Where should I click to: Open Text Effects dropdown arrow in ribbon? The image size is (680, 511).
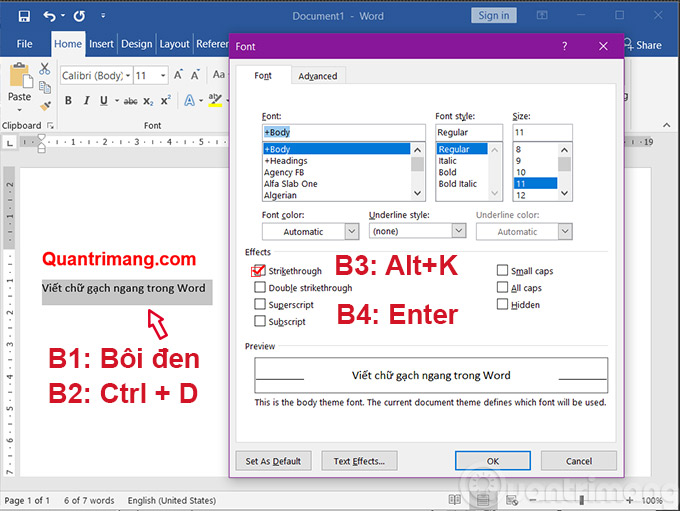[201, 101]
